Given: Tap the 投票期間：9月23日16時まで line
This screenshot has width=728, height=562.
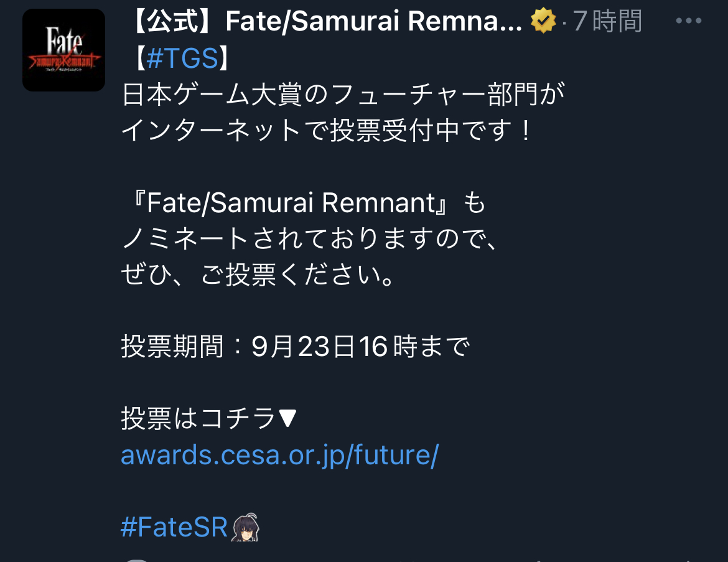Looking at the screenshot, I should coord(296,347).
